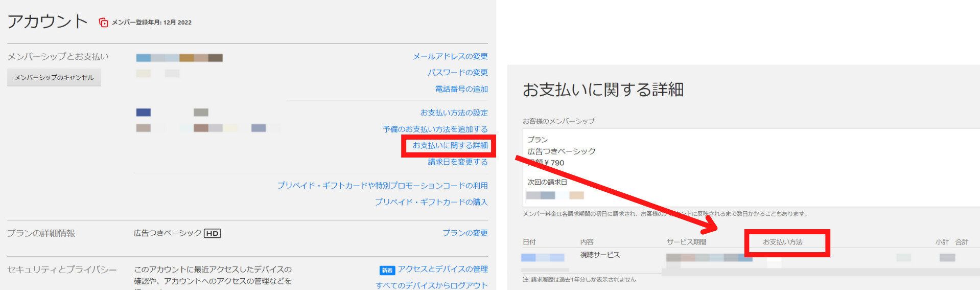Image resolution: width=980 pixels, height=290 pixels.
Task: Open プランの変更 link
Action: (464, 233)
